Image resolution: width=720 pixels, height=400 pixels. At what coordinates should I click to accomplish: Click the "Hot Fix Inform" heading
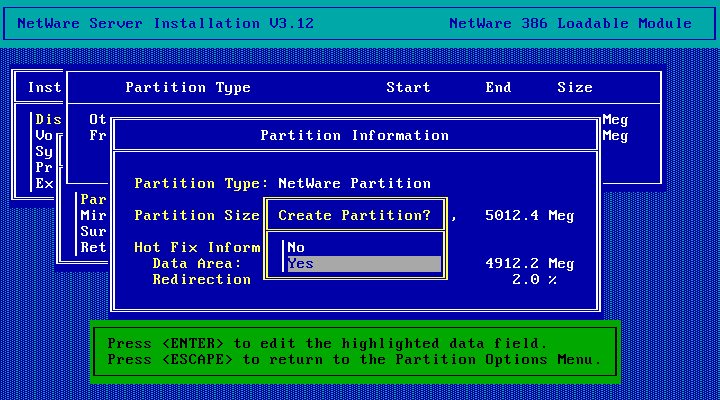pos(197,248)
